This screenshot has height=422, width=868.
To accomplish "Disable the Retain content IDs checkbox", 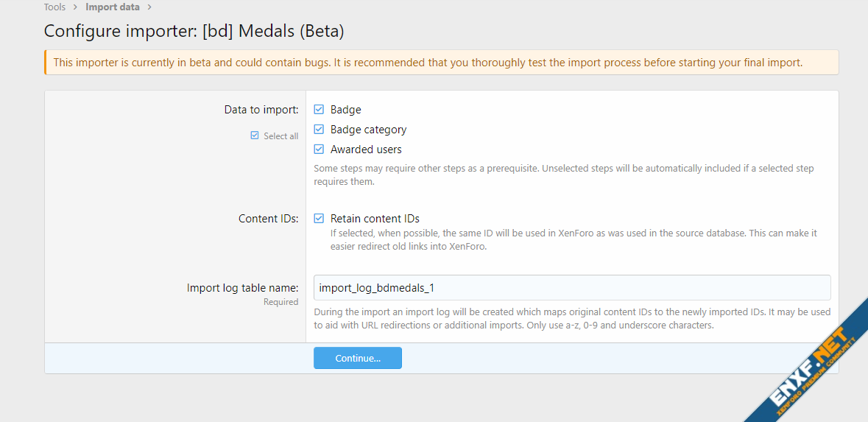I will click(x=319, y=219).
